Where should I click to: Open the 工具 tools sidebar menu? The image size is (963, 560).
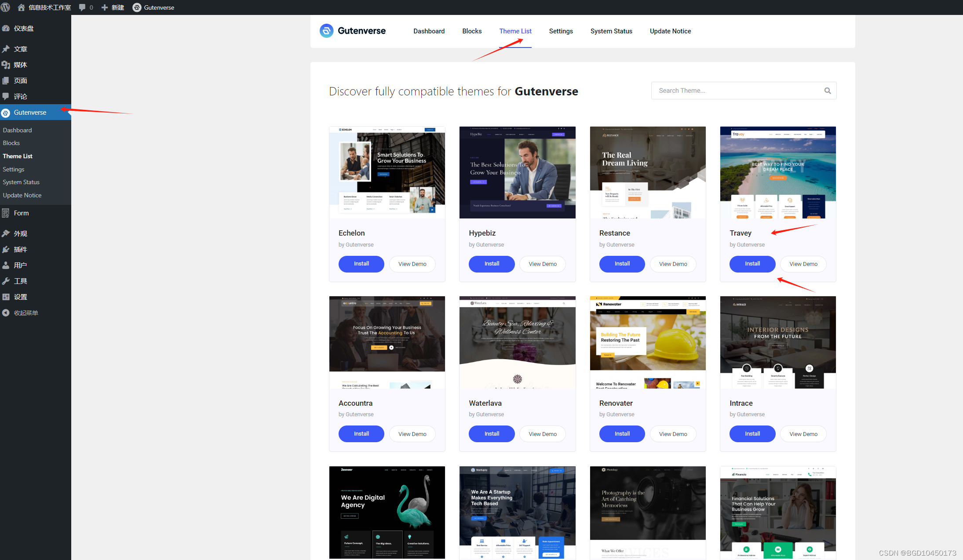[20, 281]
